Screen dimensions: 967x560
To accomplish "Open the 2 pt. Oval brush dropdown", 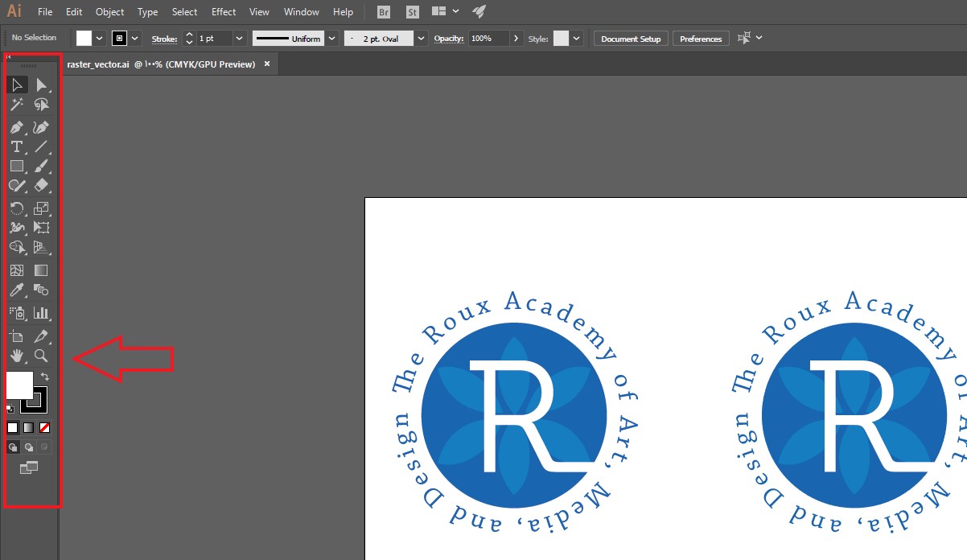I will [x=422, y=38].
